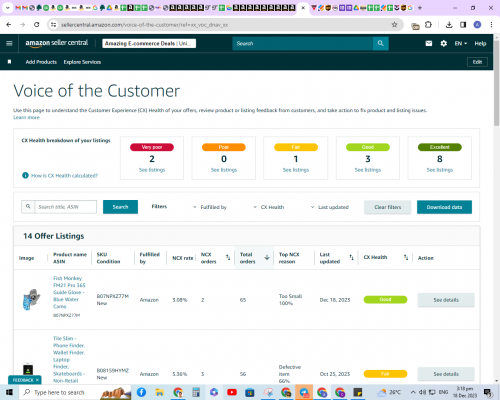This screenshot has height=400, width=500.
Task: Click the Download data button
Action: 444,207
